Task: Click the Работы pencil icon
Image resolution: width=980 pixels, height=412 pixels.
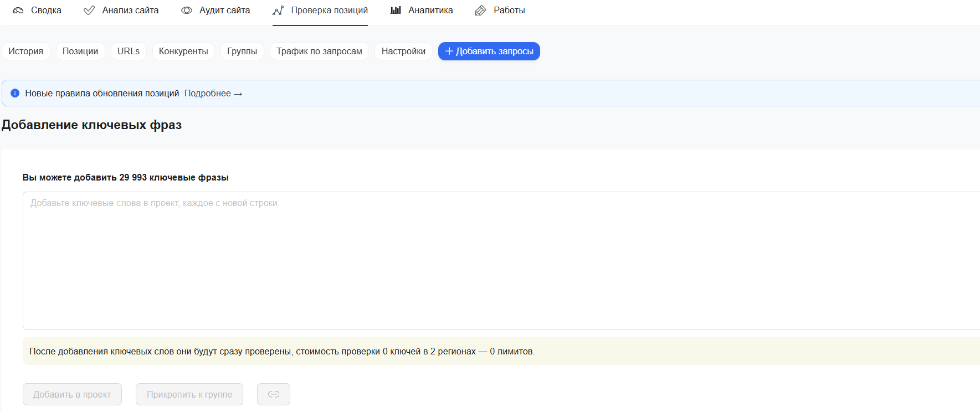Action: point(480,11)
